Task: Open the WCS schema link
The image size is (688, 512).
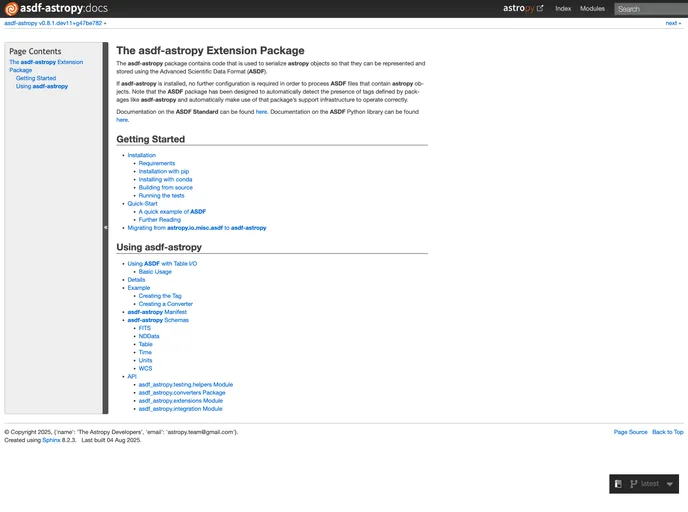Action: click(x=145, y=369)
